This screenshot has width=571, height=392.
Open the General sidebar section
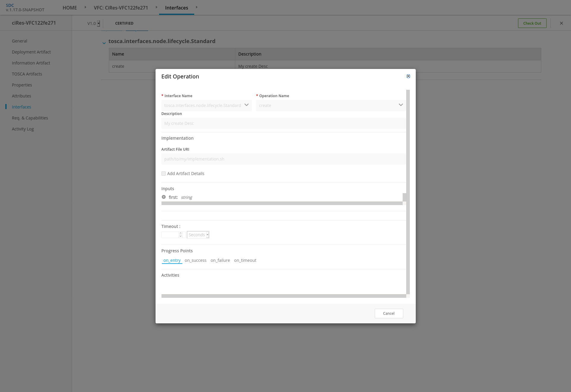click(x=19, y=41)
